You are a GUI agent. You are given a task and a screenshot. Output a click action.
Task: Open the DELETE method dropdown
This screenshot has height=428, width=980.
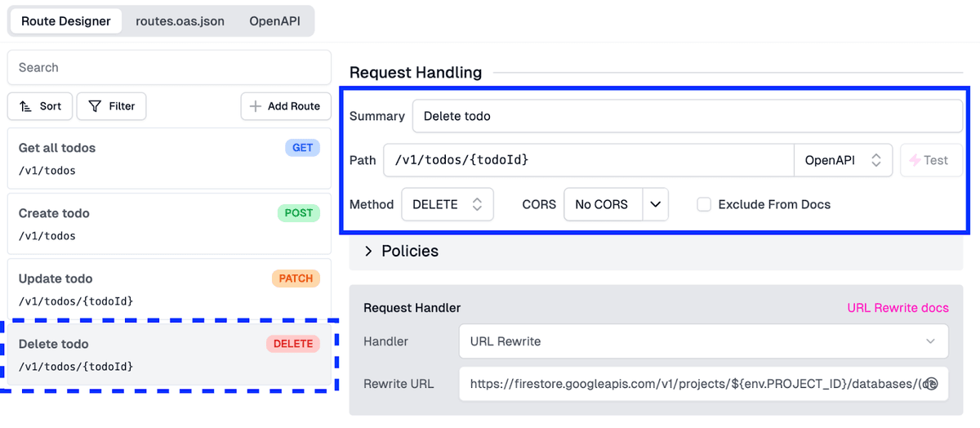click(x=448, y=204)
